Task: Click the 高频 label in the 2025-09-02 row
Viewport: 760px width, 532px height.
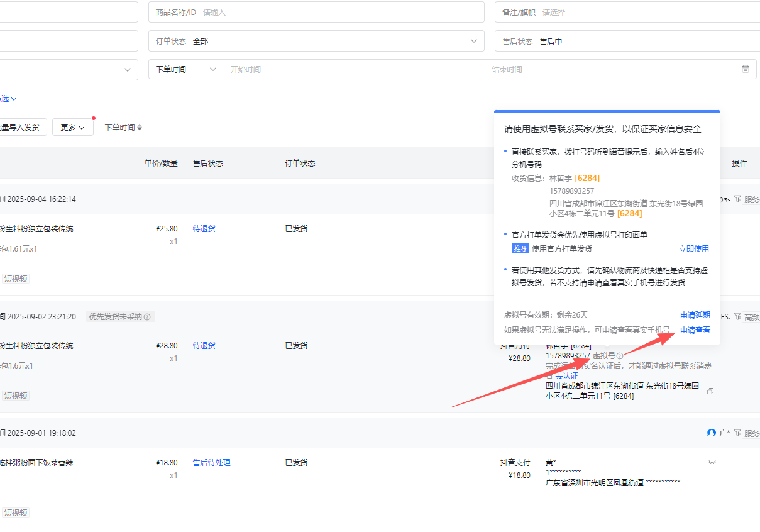Action: point(752,317)
